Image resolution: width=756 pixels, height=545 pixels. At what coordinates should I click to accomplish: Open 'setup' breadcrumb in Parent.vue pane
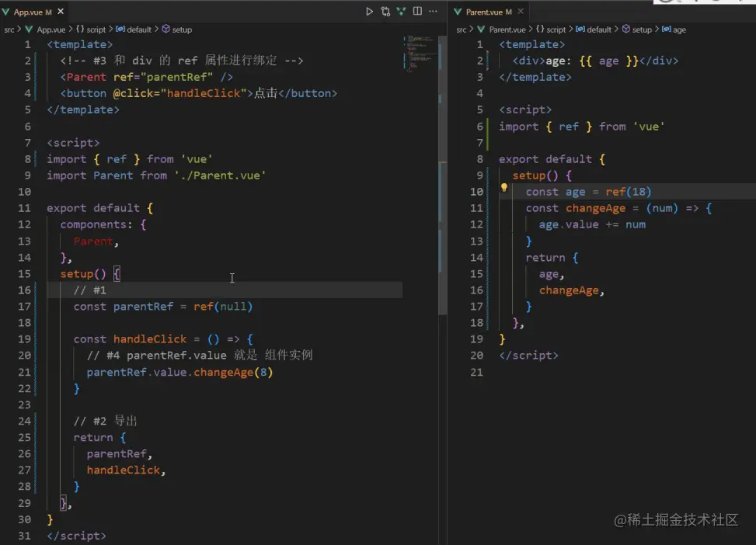(x=637, y=30)
